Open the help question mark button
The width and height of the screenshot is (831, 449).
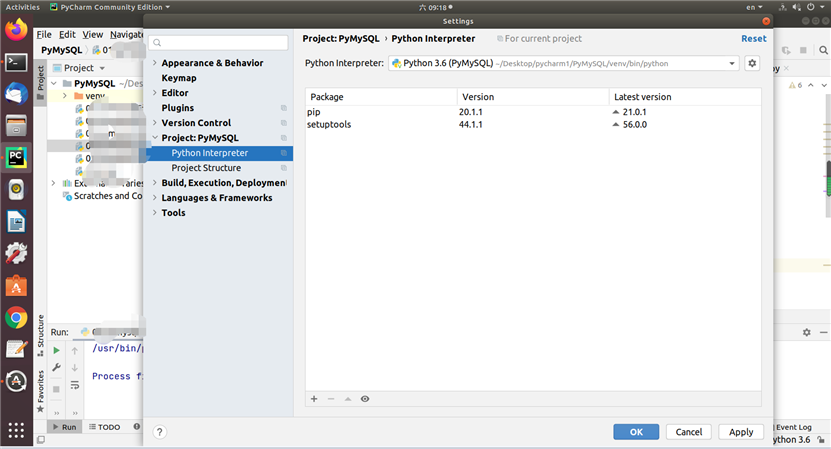(160, 432)
